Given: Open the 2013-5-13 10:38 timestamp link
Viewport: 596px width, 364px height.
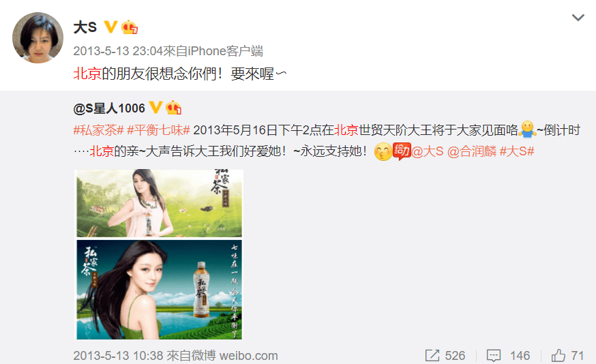Looking at the screenshot, I should 118,356.
